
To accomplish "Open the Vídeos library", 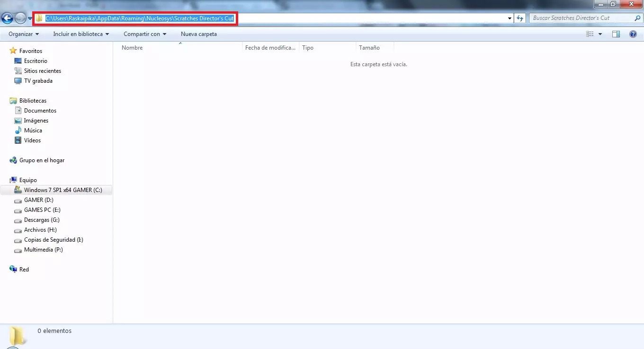I will point(33,140).
